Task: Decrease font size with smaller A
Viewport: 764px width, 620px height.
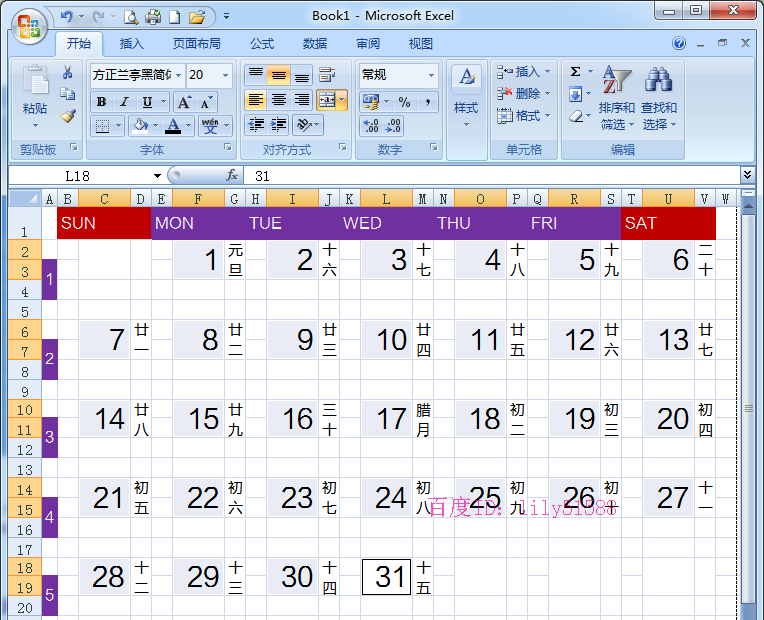Action: [x=206, y=103]
